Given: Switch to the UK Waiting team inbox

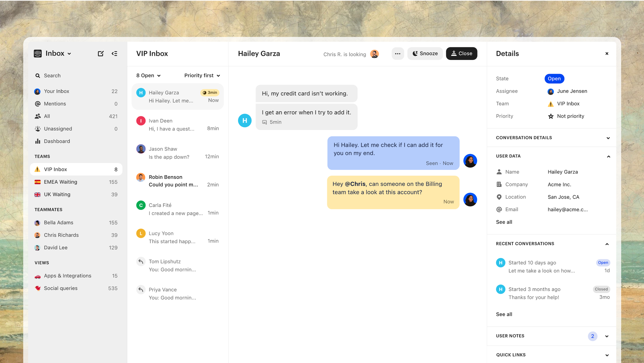Looking at the screenshot, I should click(x=57, y=194).
